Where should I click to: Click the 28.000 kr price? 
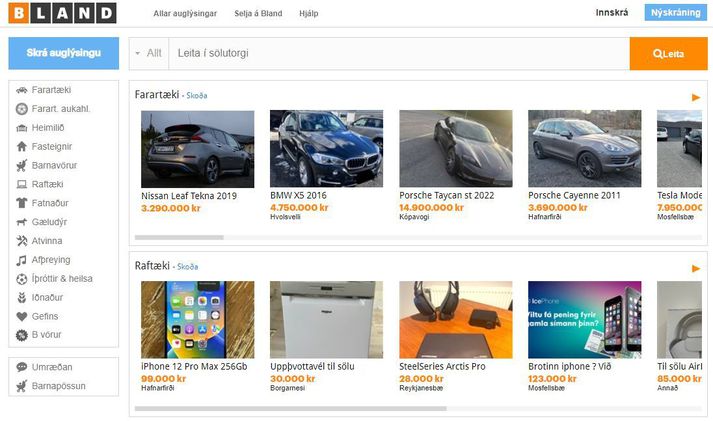click(421, 379)
